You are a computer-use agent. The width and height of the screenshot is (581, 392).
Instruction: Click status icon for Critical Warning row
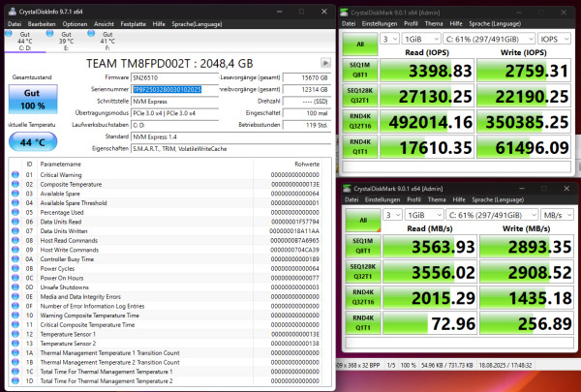coord(15,174)
